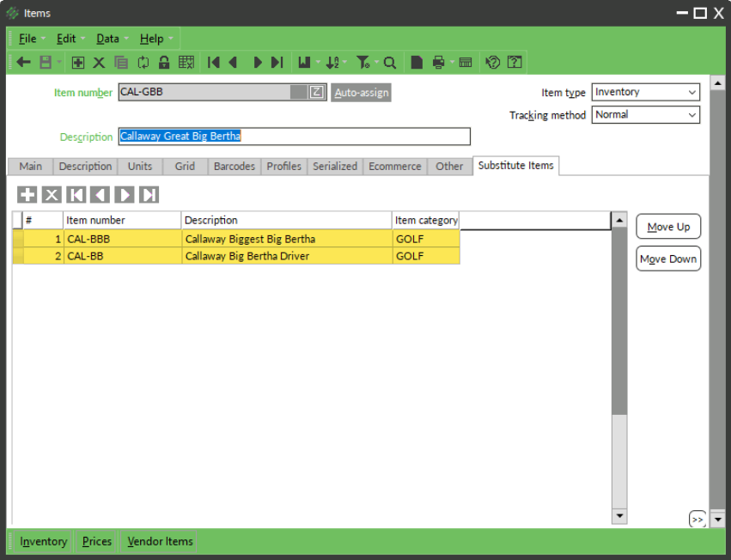Open the search magnifier tool

coord(389,62)
